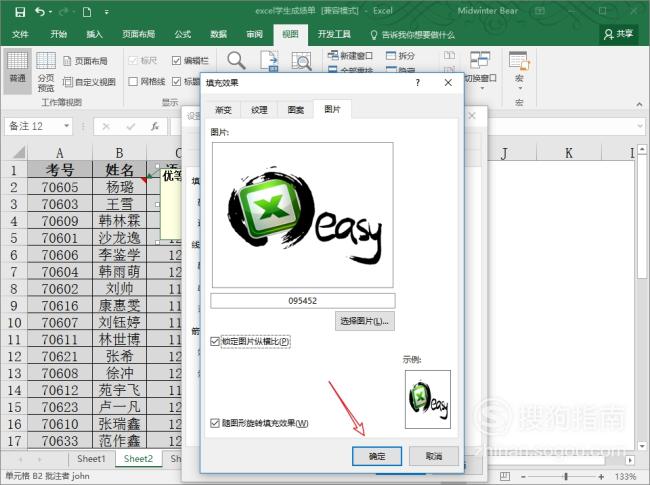This screenshot has width=650, height=485.
Task: Click the 自定义视图 custom views button
Action: 89,82
